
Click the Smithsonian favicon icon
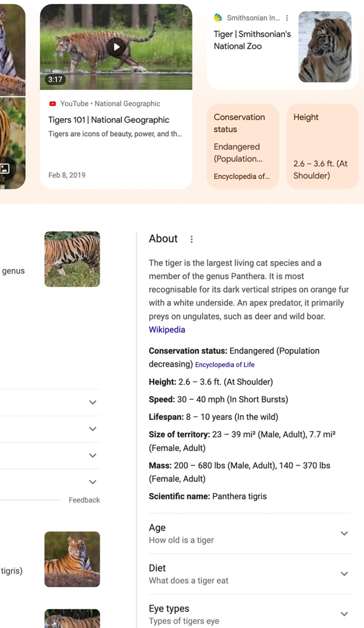pyautogui.click(x=218, y=18)
